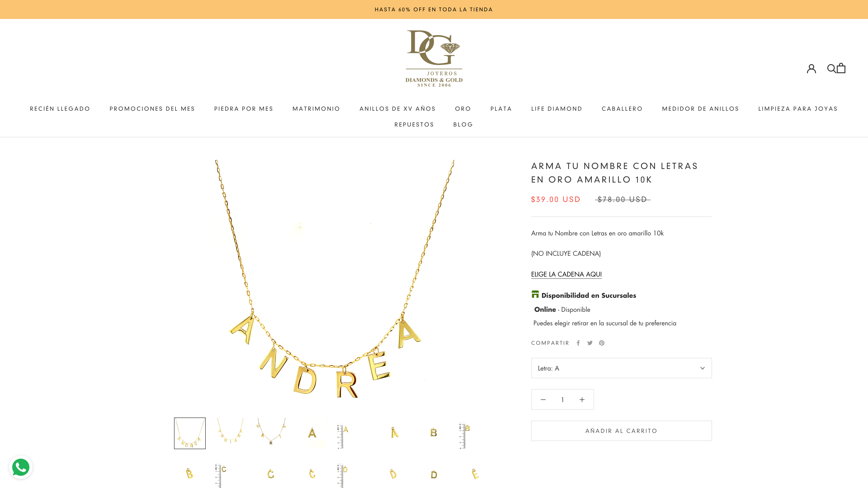Click the search magnifier icon
This screenshot has width=868, height=488.
coord(831,68)
